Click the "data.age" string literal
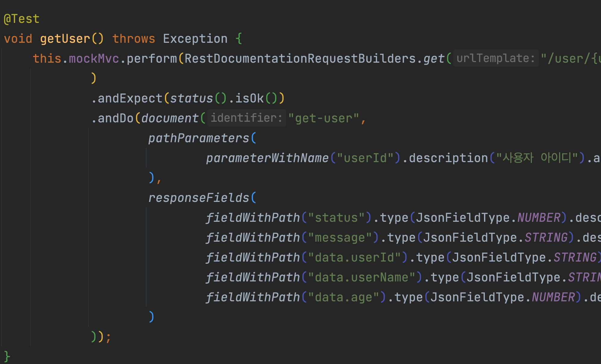601x364 pixels. (343, 297)
